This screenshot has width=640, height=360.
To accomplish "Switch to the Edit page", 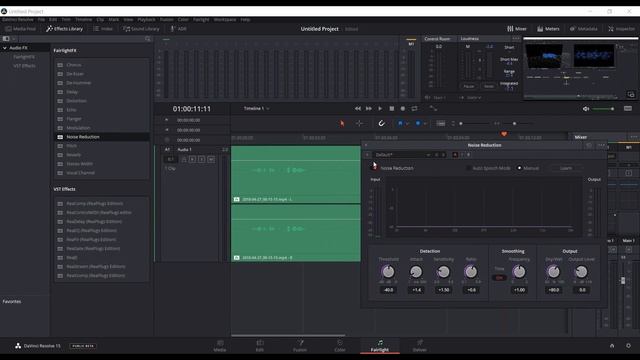I will tap(260, 346).
